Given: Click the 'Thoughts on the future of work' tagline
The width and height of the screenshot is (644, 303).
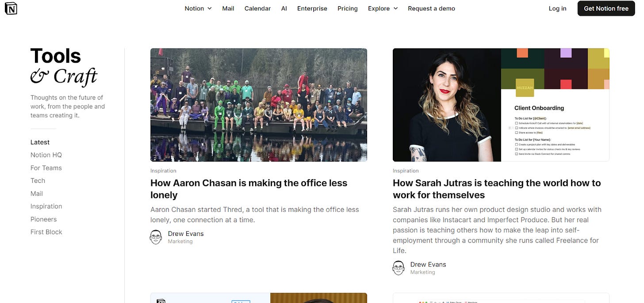Looking at the screenshot, I should [x=68, y=106].
